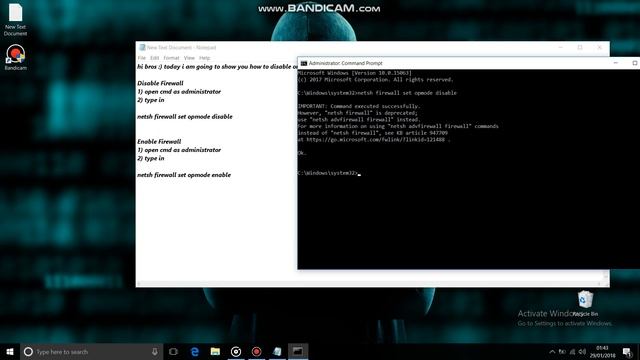Viewport: 640px width, 360px height.
Task: Open the Action Center notifications
Action: point(627,352)
